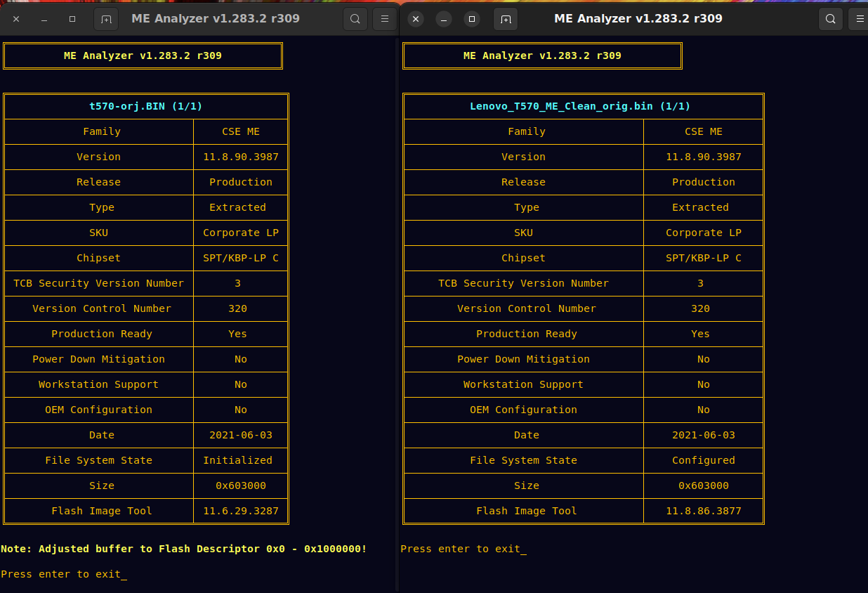Click the Adjusted buffer note in left terminal

click(184, 549)
